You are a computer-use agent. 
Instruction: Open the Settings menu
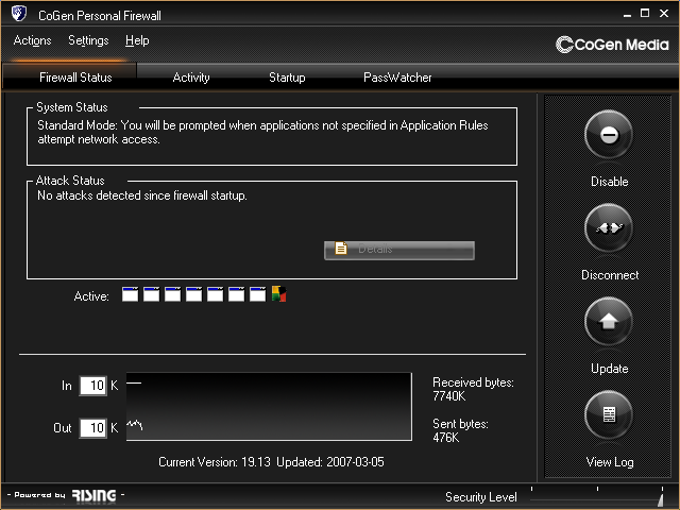[88, 40]
